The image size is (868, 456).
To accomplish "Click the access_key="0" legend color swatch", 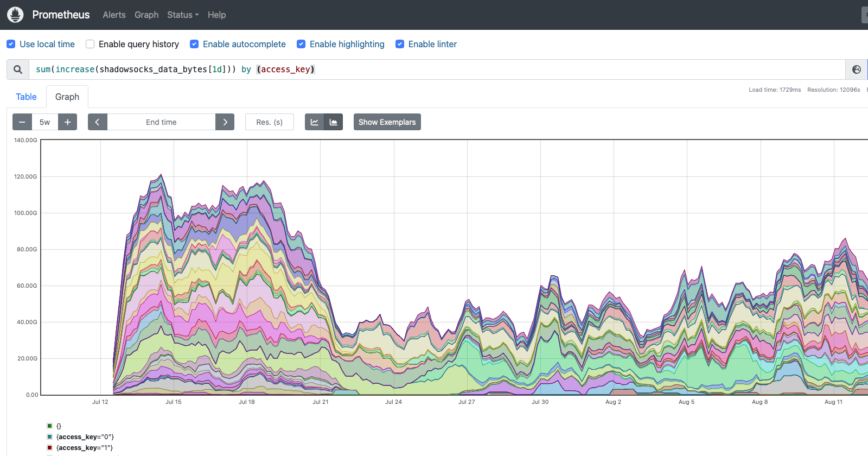I will 50,437.
